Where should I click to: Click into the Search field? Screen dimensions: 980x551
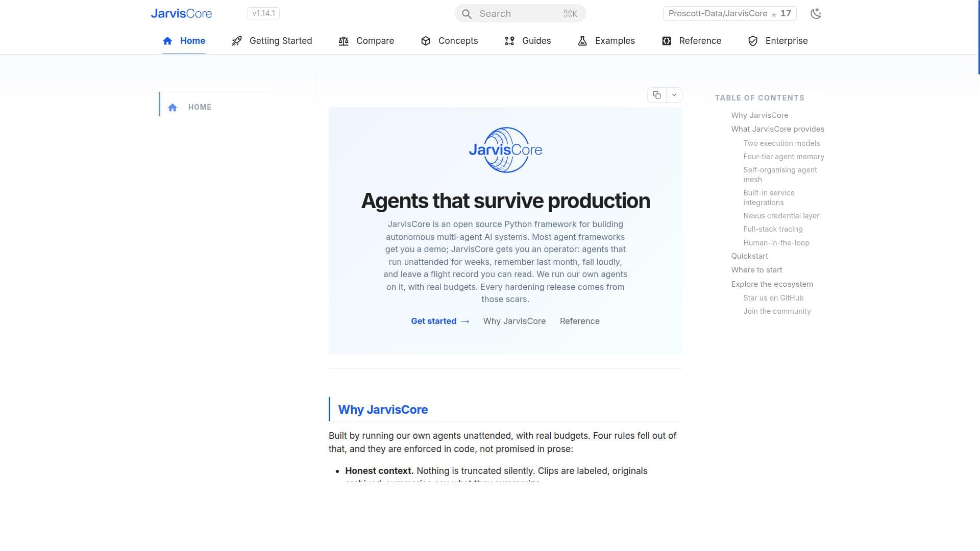tap(520, 14)
